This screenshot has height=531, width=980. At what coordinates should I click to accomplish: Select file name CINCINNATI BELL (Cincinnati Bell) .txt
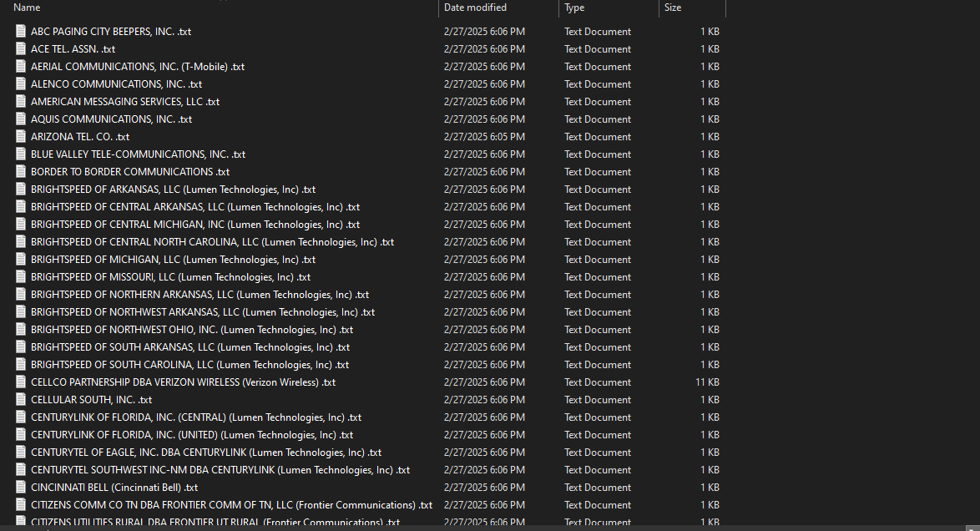pyautogui.click(x=114, y=487)
